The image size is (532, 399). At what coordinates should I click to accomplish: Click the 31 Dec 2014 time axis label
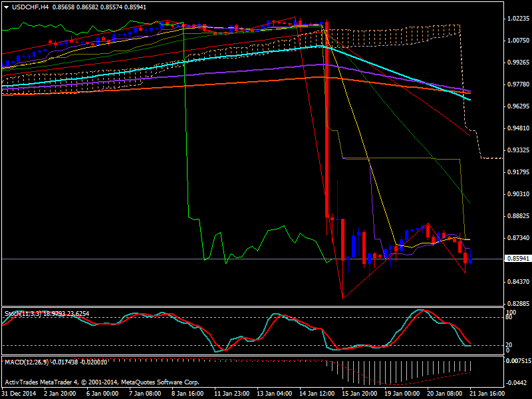pos(19,394)
